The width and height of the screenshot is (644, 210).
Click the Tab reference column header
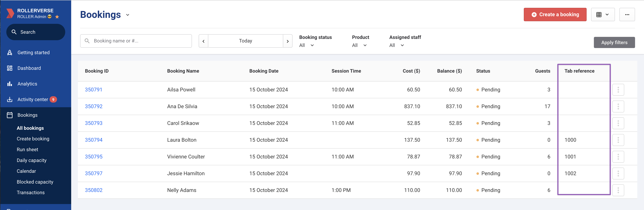[579, 71]
